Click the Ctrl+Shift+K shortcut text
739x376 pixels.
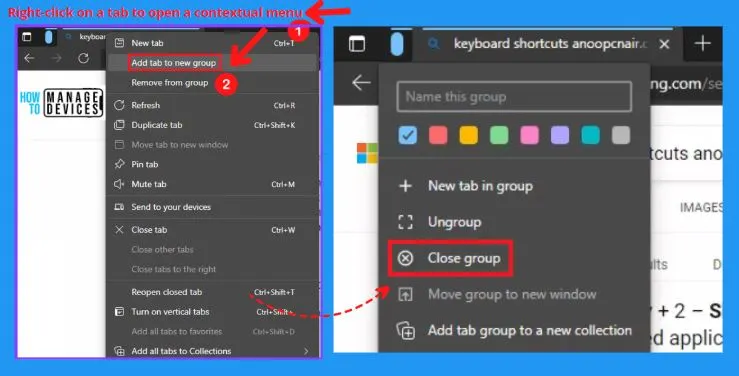click(x=274, y=125)
